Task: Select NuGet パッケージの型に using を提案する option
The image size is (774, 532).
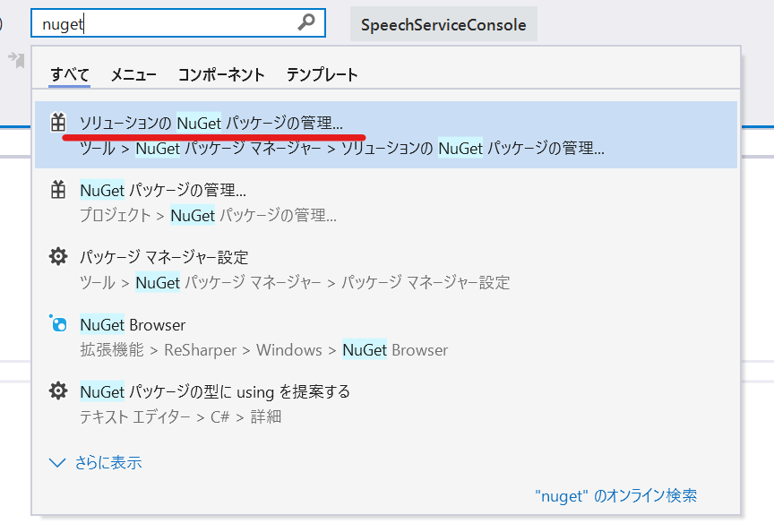Action: tap(386, 404)
